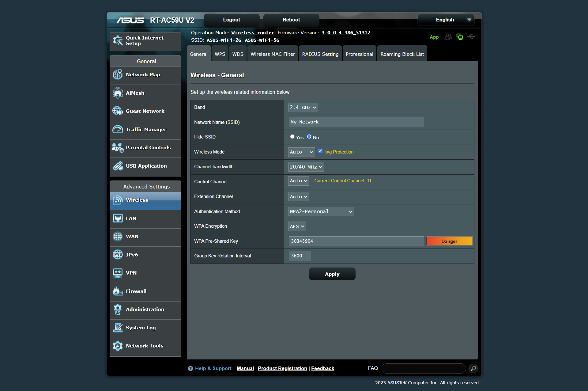Viewport: 588px width, 391px height.
Task: Click the Logout button
Action: click(x=232, y=20)
